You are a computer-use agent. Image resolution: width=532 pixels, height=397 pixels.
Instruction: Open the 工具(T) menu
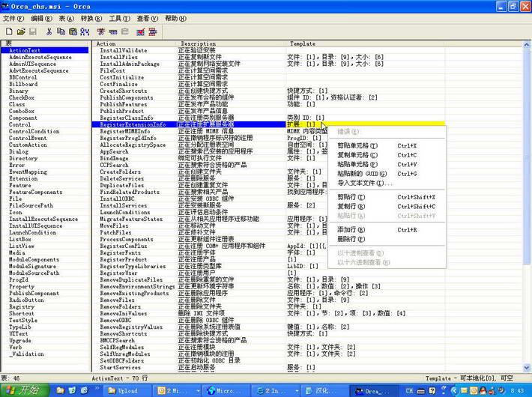pos(119,18)
